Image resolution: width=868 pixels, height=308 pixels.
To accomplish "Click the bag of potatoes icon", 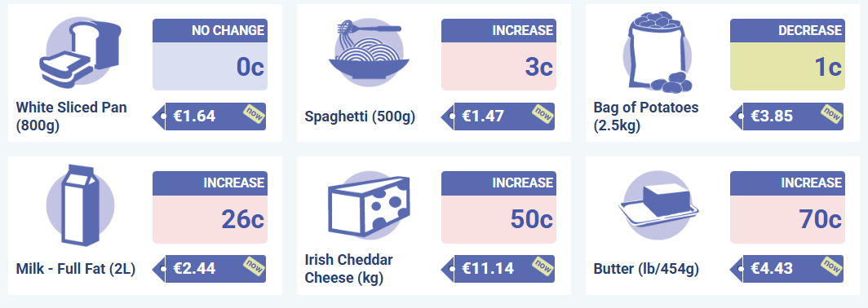I will coord(657,52).
